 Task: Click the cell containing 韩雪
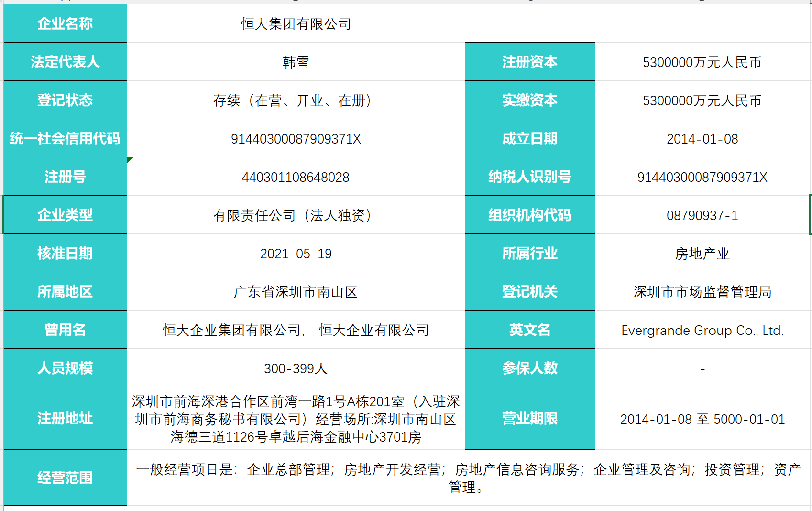(x=296, y=62)
